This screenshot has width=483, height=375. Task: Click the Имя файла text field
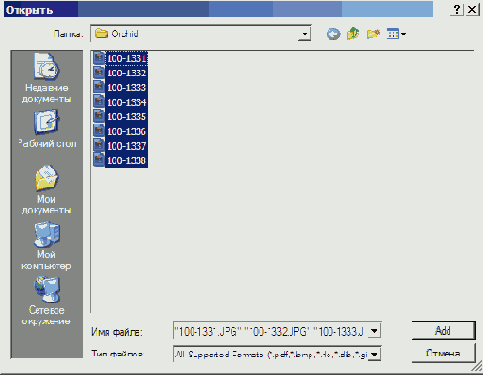pyautogui.click(x=271, y=331)
